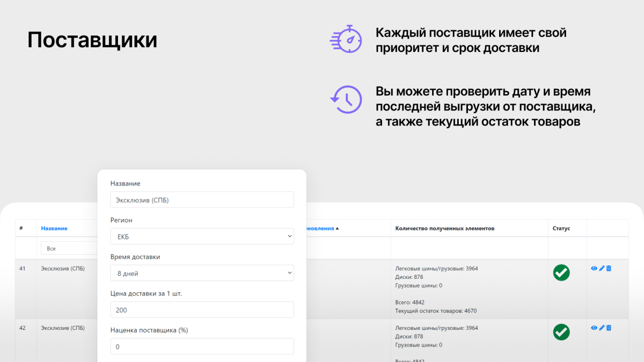This screenshot has width=644, height=362.
Task: Click Цена доставки field with 200
Action: pos(202,309)
